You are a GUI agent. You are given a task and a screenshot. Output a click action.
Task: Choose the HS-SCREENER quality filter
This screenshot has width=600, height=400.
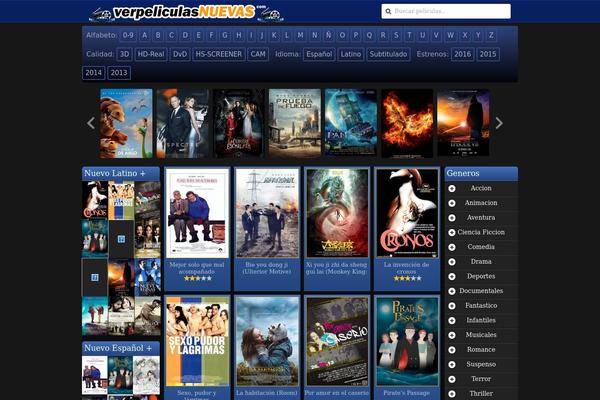tap(218, 54)
